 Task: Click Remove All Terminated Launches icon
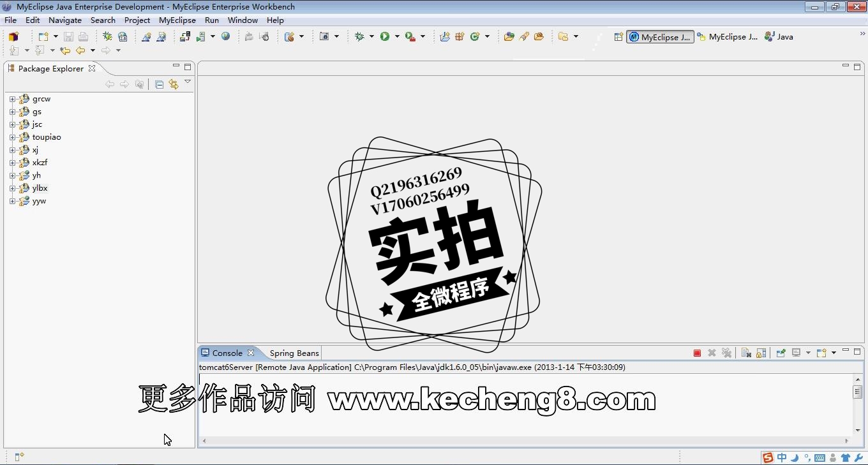726,353
